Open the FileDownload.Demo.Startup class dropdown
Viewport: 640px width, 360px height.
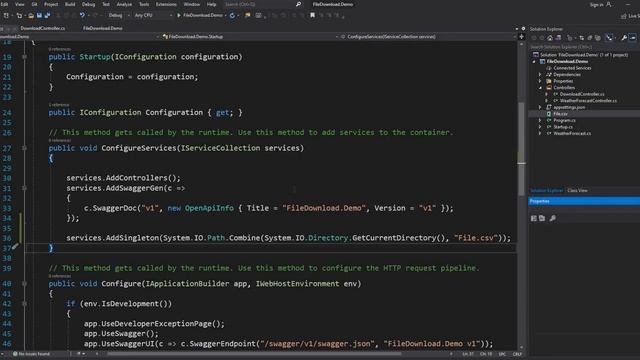coord(250,37)
